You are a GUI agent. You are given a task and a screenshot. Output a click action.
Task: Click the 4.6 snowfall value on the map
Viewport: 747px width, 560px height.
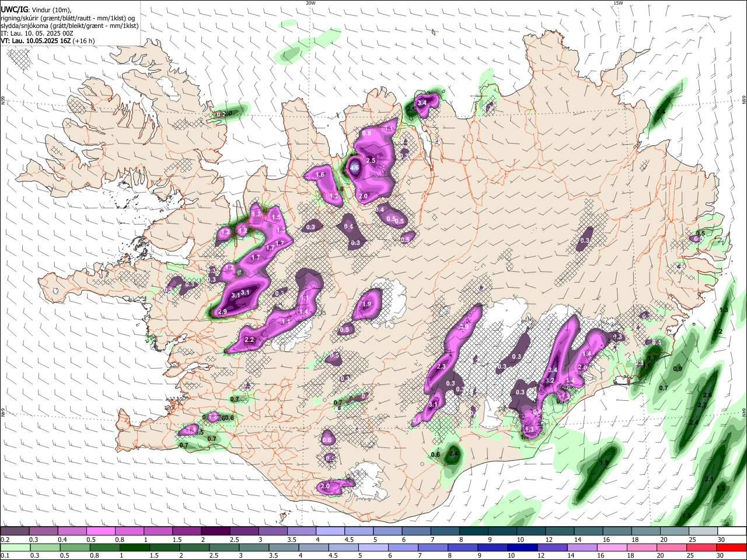click(354, 168)
